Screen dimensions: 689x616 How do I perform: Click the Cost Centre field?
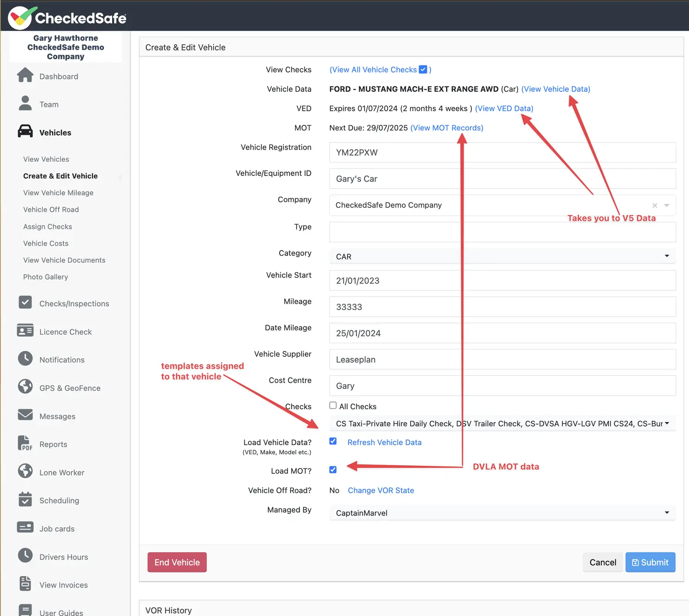click(x=503, y=386)
